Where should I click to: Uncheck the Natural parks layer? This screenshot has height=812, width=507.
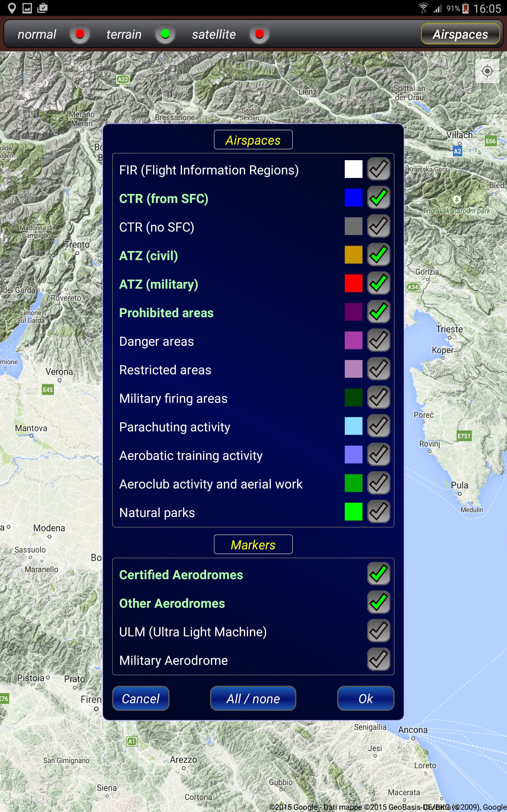379,512
